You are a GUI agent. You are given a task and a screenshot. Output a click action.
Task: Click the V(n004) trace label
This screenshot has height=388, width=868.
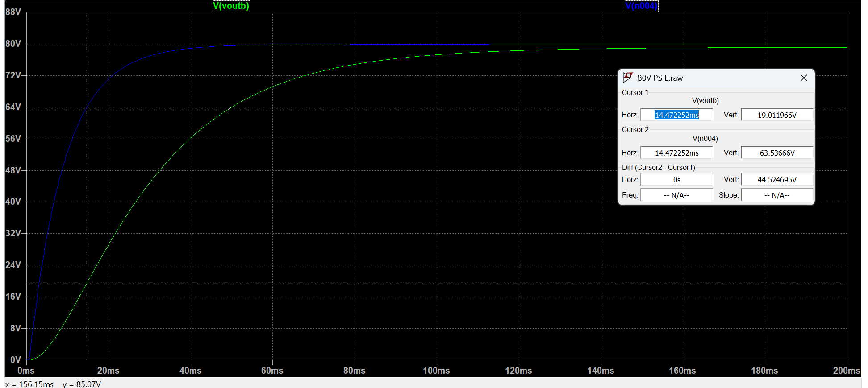click(x=641, y=6)
